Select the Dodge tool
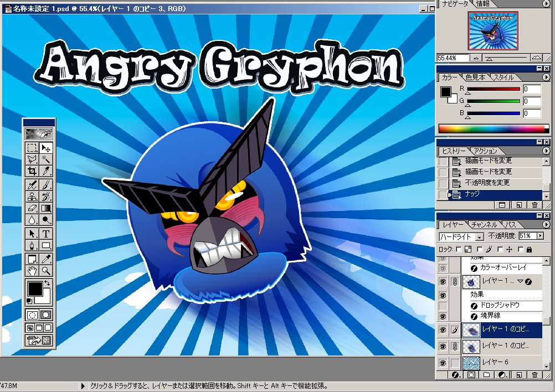555x392 pixels. 45,220
